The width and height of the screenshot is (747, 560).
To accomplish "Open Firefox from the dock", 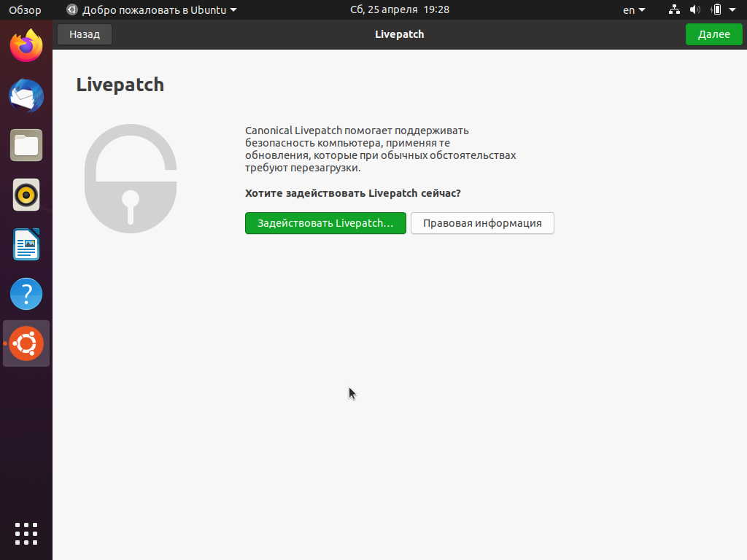I will 26,46.
